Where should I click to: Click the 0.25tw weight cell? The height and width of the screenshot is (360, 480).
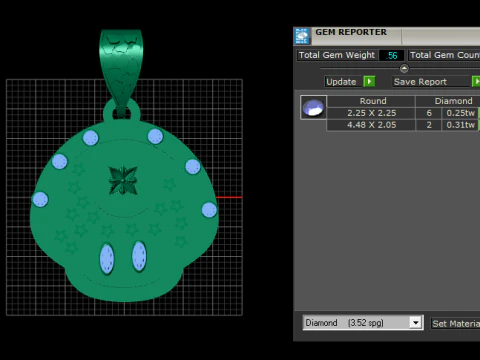[460, 113]
